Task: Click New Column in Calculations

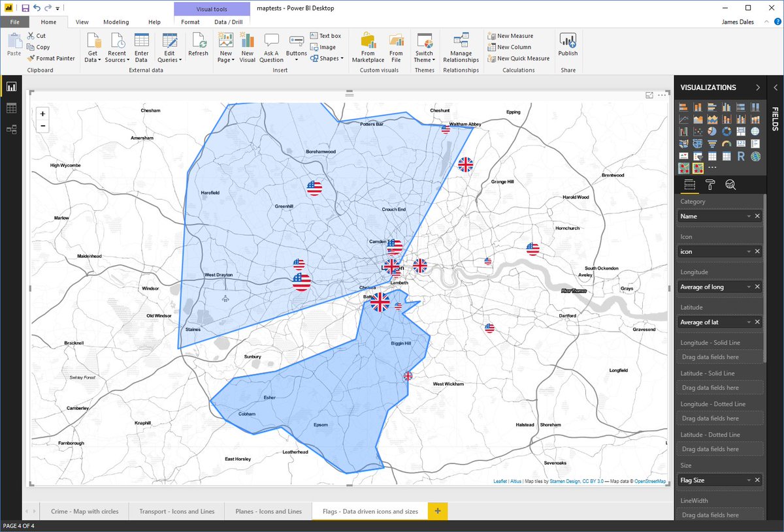Action: coord(509,47)
